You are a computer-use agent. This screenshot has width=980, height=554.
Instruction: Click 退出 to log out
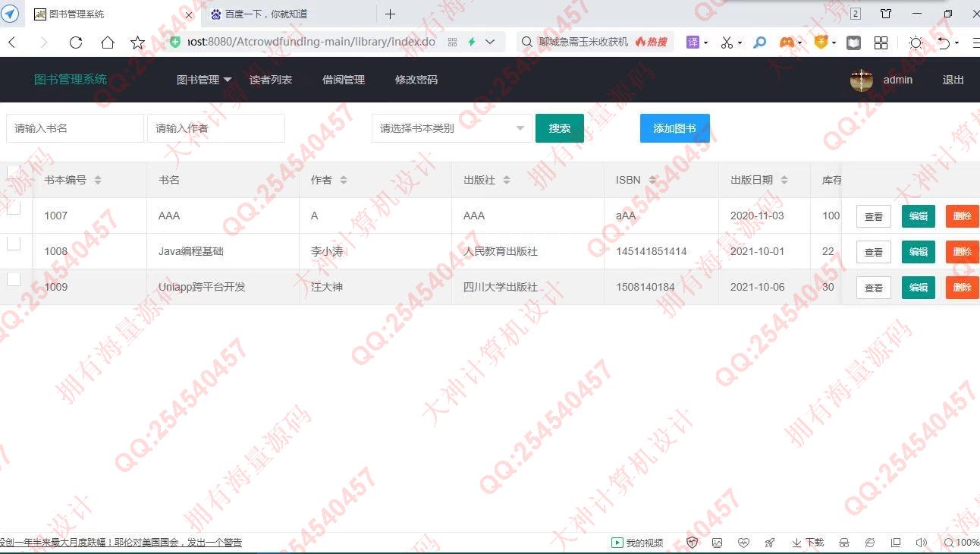[x=953, y=80]
